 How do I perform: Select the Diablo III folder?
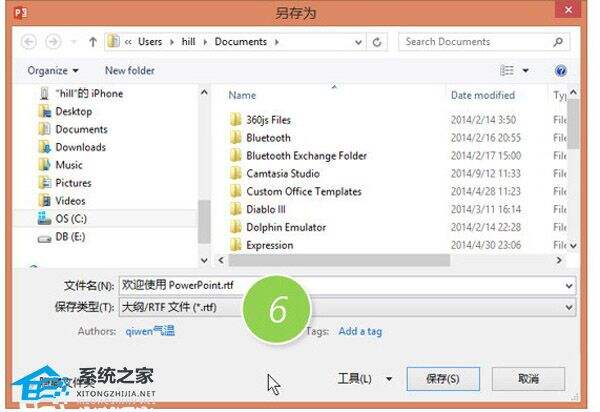point(266,210)
